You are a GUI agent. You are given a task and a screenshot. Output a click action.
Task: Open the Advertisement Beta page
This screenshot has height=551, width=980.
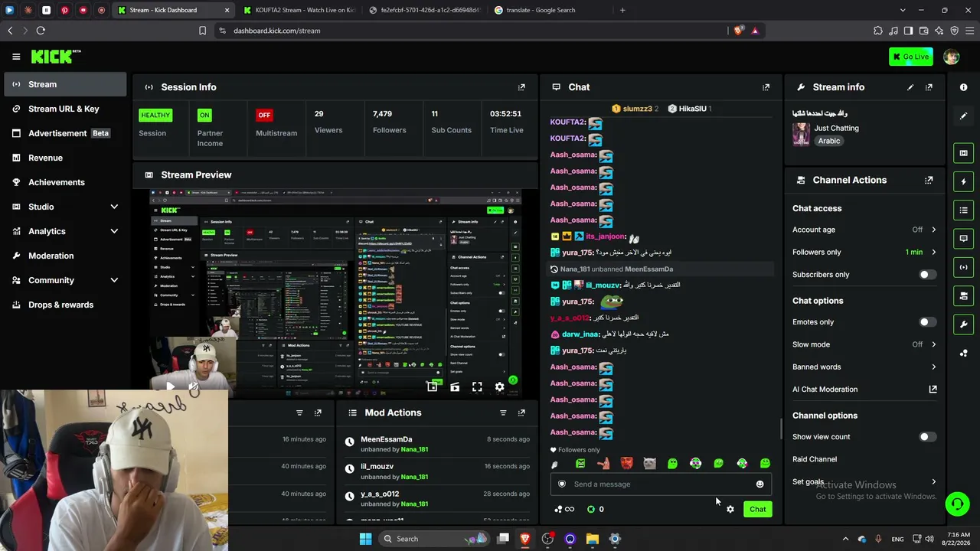click(x=65, y=133)
